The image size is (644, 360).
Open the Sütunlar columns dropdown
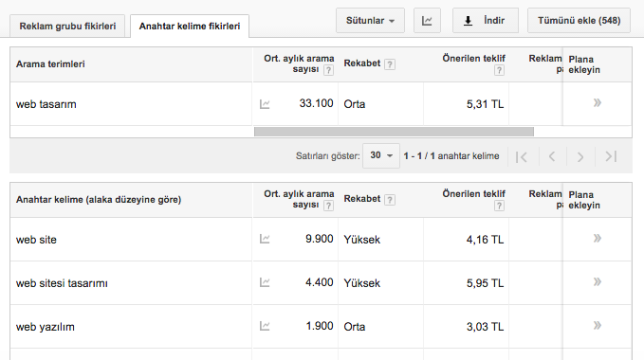click(370, 21)
